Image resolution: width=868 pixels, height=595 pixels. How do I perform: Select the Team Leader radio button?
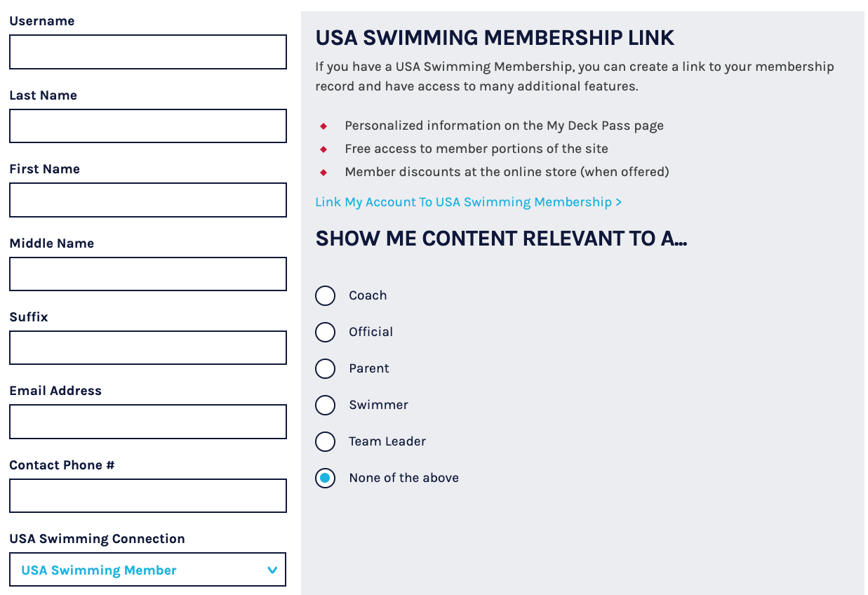(326, 442)
